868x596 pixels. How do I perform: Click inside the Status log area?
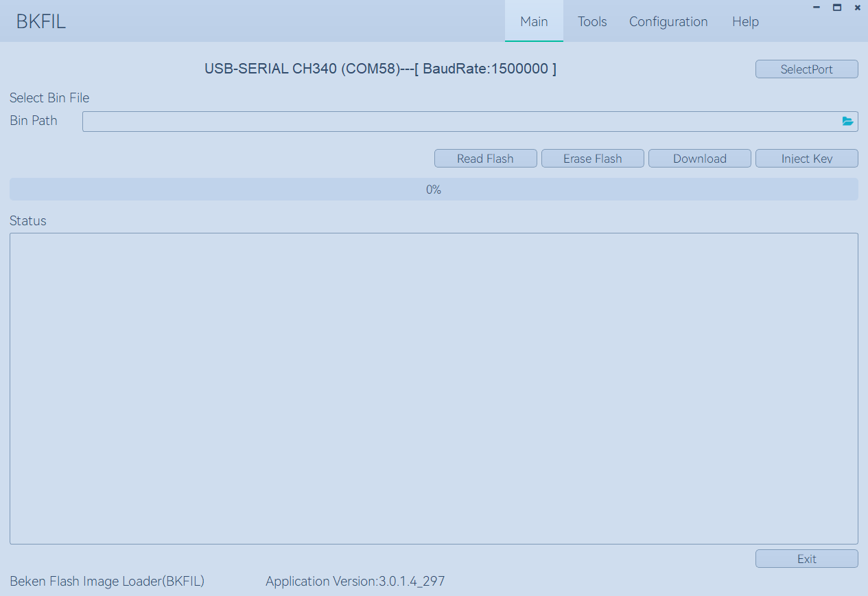(x=434, y=388)
